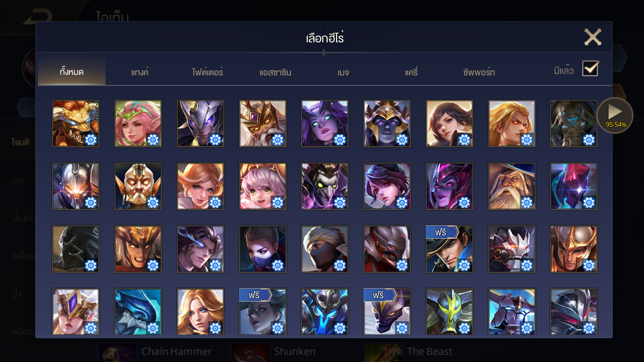Viewport: 644px width, 362px height.
Task: Select the golden lion-beast hero portrait
Action: tap(75, 124)
